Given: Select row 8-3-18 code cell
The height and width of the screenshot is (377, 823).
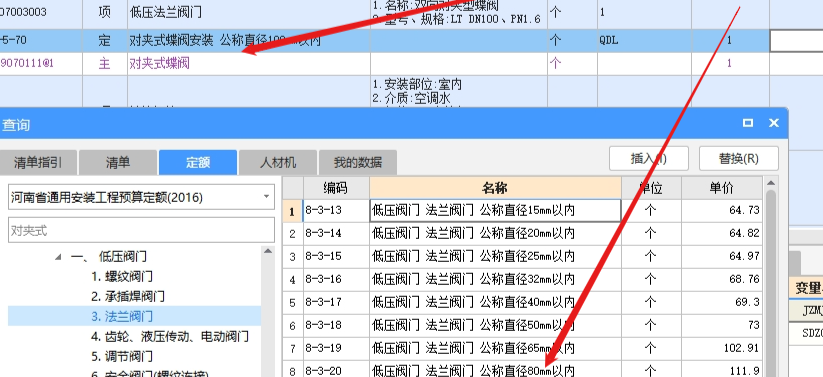Looking at the screenshot, I should coord(336,326).
